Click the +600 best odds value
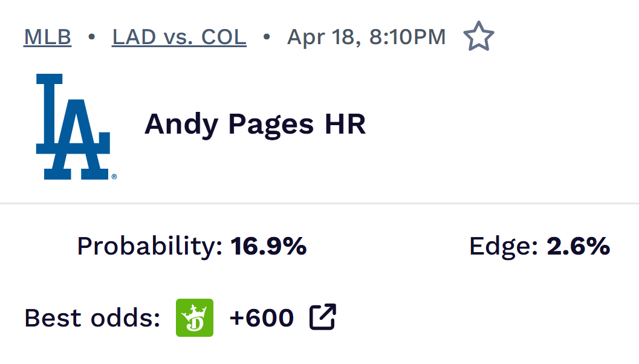This screenshot has width=639, height=364. (x=262, y=317)
